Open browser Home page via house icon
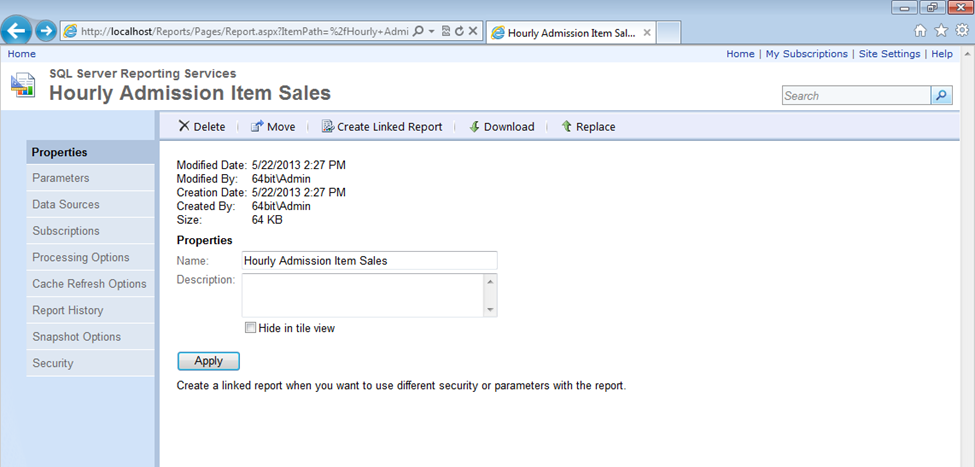Image resolution: width=975 pixels, height=467 pixels. (920, 31)
